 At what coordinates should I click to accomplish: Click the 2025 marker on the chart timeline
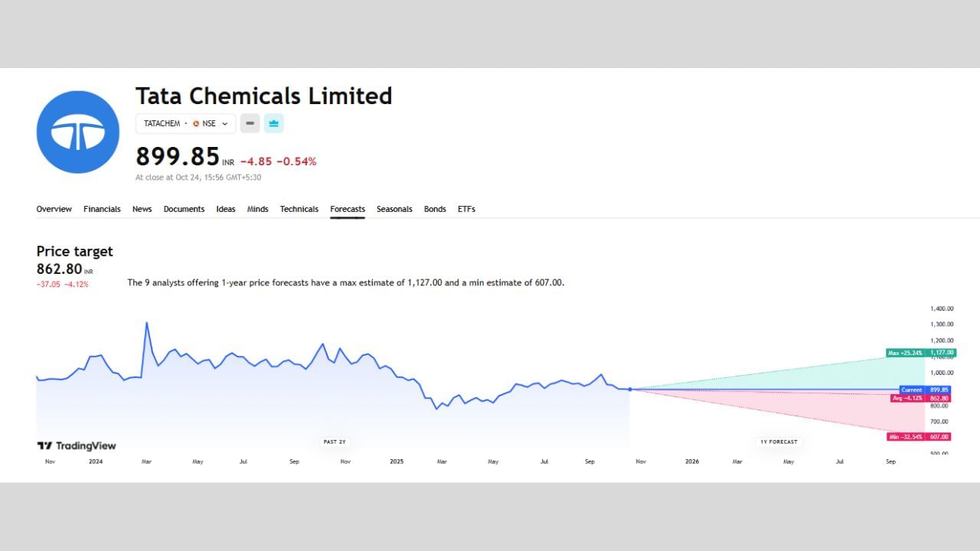click(x=397, y=461)
